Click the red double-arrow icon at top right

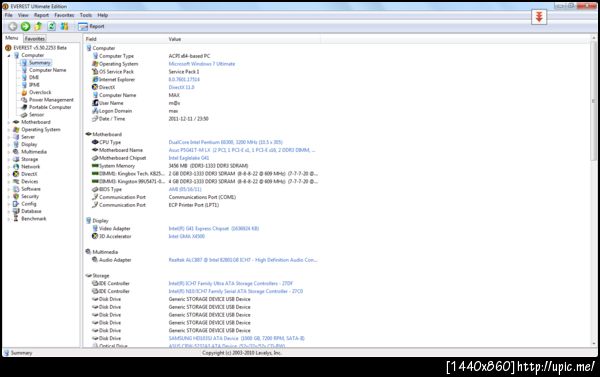point(539,17)
